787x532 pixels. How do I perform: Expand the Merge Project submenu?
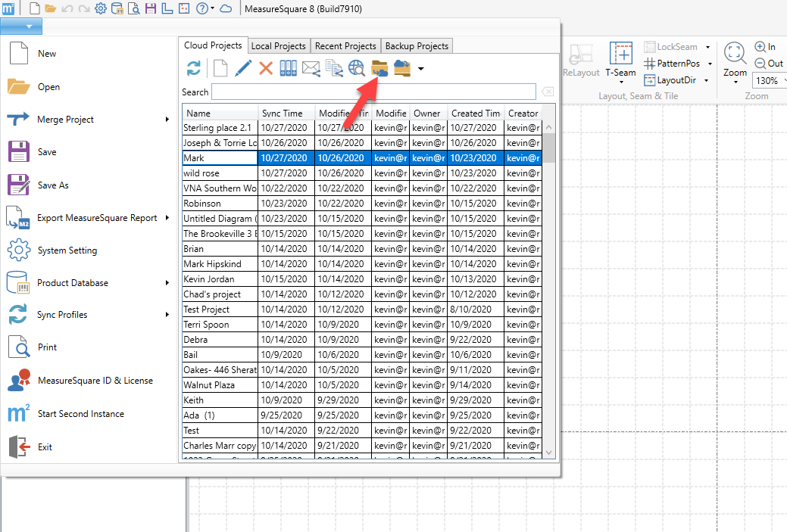167,120
